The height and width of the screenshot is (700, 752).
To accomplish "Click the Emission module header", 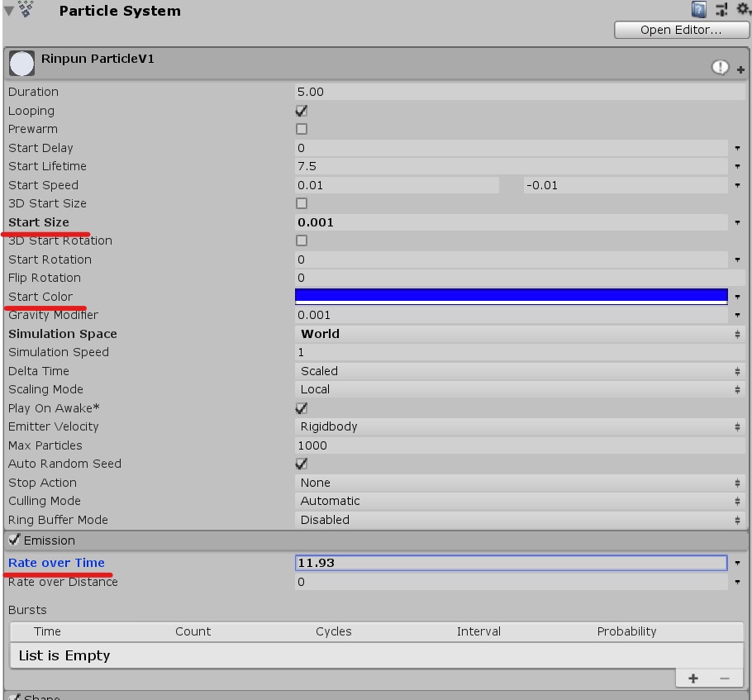I will point(376,540).
